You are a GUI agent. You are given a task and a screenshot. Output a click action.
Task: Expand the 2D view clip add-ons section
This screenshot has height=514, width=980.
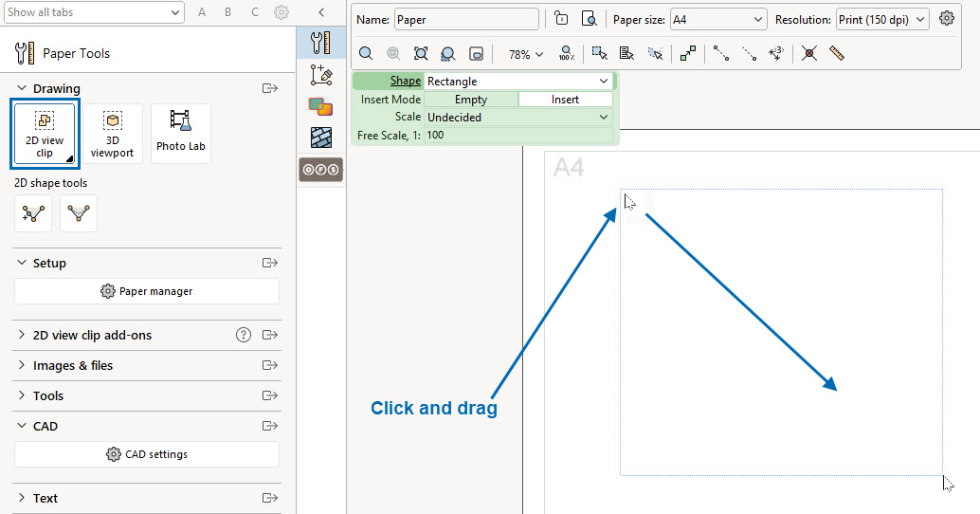[21, 335]
